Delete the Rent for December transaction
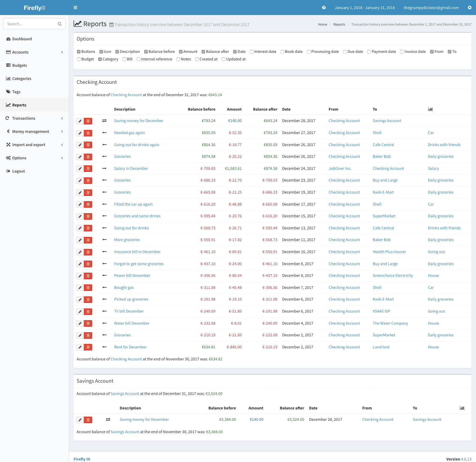Screen dimensions: 476x462 pos(88,347)
